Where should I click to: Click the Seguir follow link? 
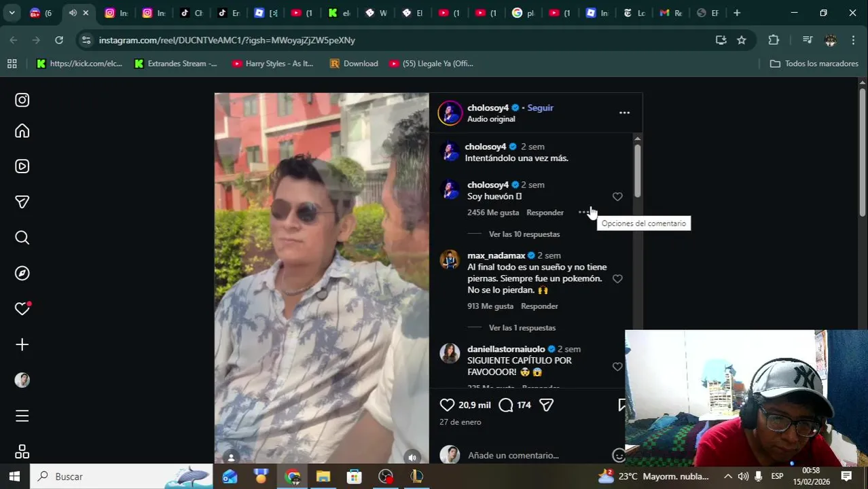(x=541, y=107)
